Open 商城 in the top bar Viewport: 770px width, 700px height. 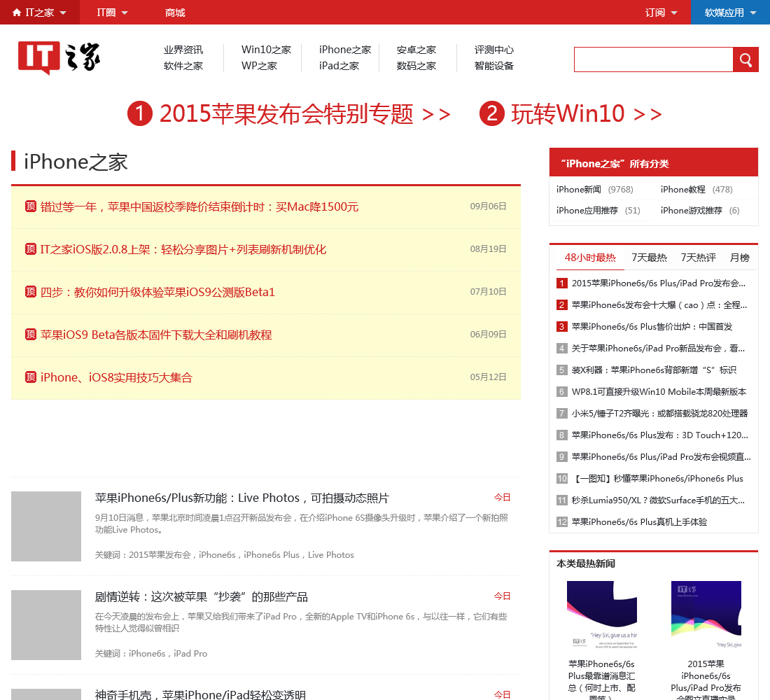175,13
